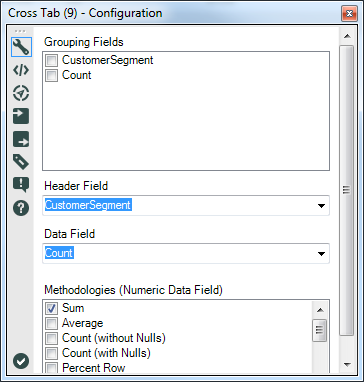Check Count in Grouping Fields

(x=51, y=76)
